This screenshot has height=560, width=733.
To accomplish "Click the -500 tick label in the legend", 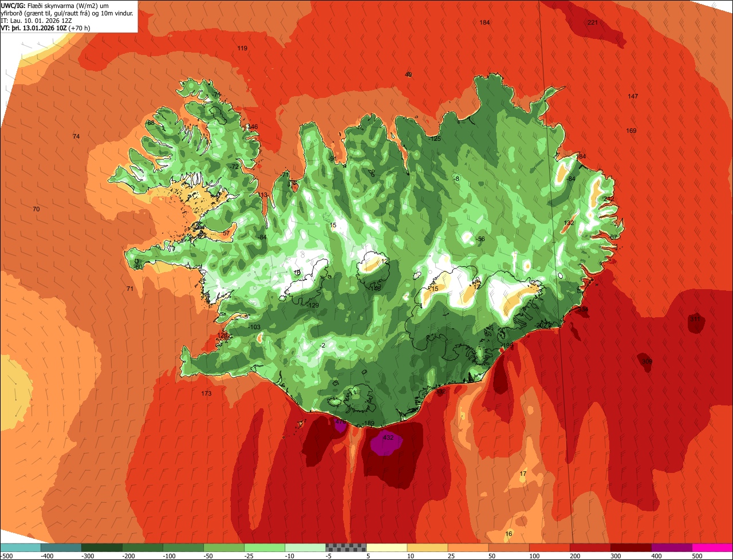I will click(x=7, y=555).
